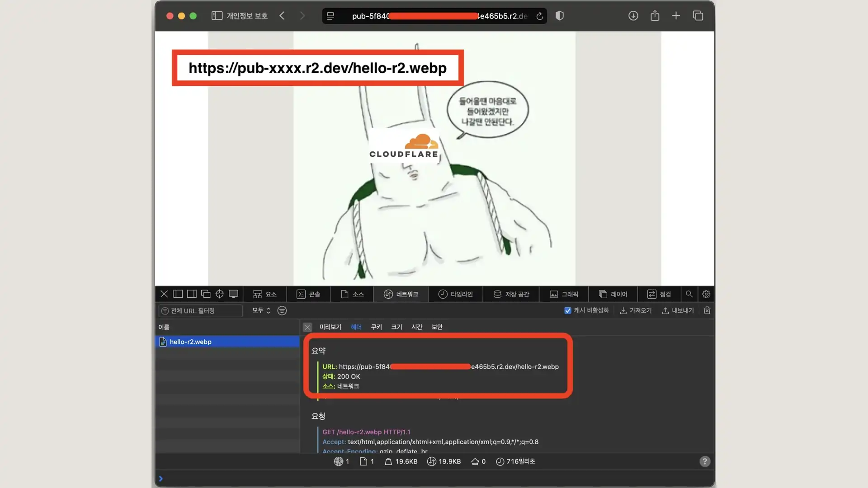Screen dimensions: 868x488
Task: Click the 이름 column header
Action: pos(227,327)
